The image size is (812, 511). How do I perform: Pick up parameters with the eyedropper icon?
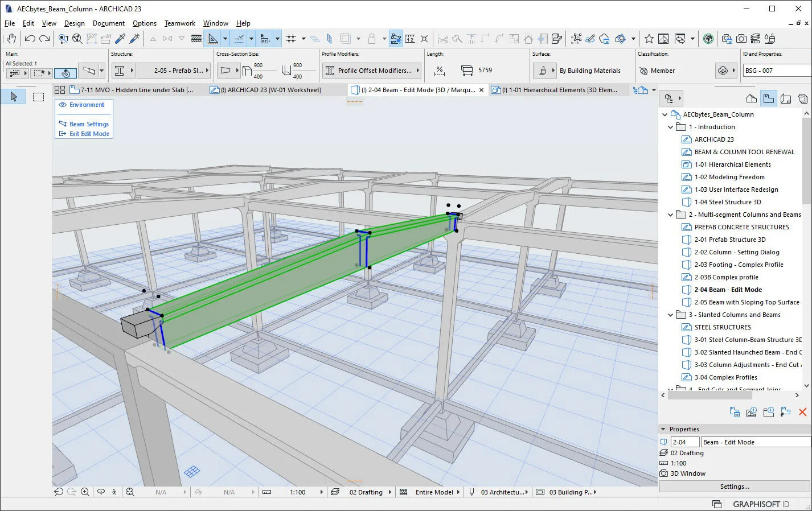pos(120,39)
